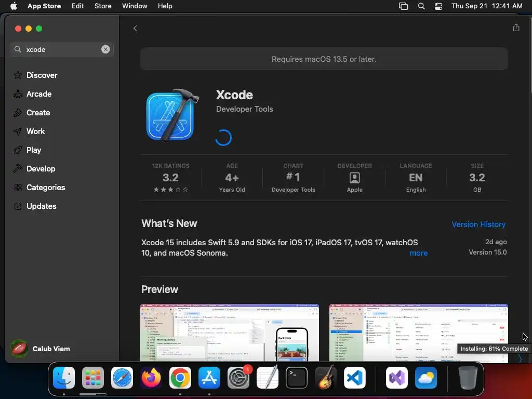Click the 4+ Years Old age rating
This screenshot has height=399, width=532.
coord(232,178)
